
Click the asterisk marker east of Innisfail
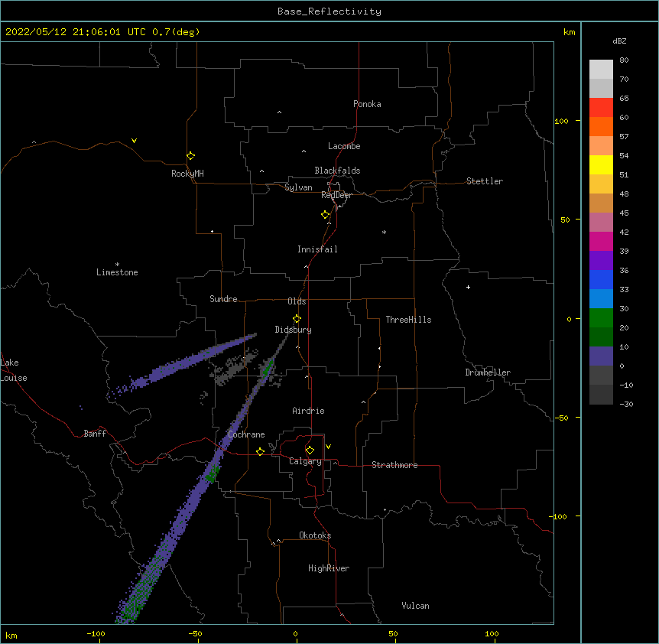(x=384, y=232)
